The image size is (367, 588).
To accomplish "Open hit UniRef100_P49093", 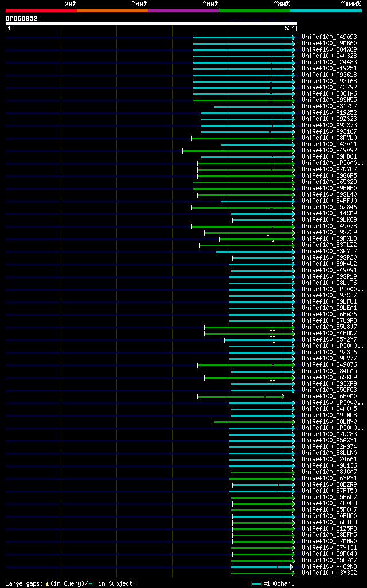I will click(330, 37).
